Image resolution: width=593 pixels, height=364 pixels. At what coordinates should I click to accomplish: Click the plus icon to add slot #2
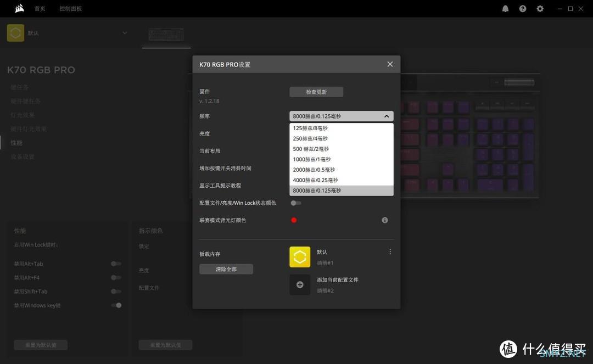pyautogui.click(x=300, y=284)
